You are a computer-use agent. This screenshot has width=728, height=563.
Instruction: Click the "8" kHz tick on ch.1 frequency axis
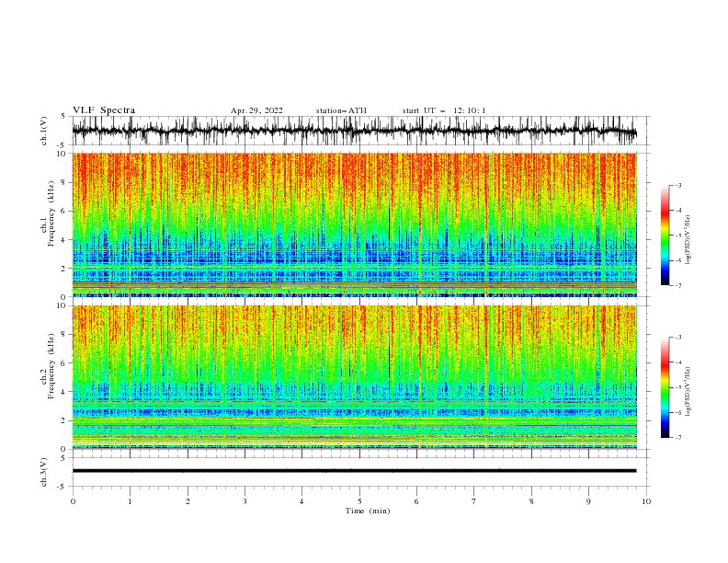tap(63, 182)
